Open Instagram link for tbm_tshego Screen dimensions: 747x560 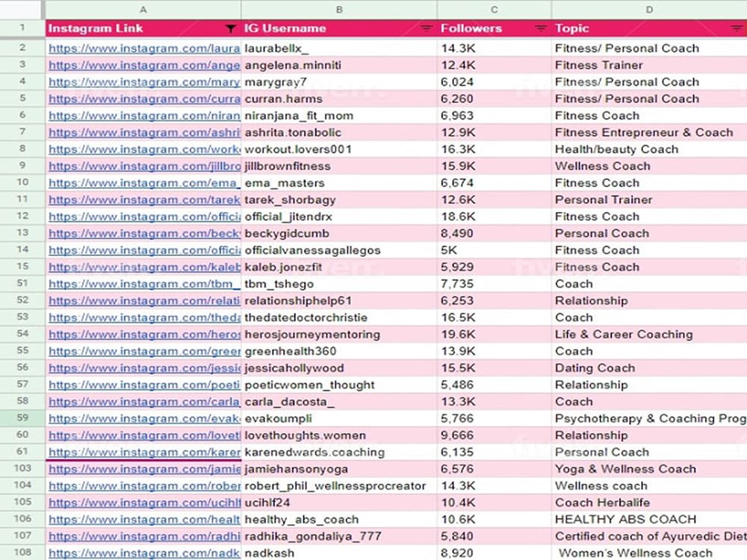point(144,284)
